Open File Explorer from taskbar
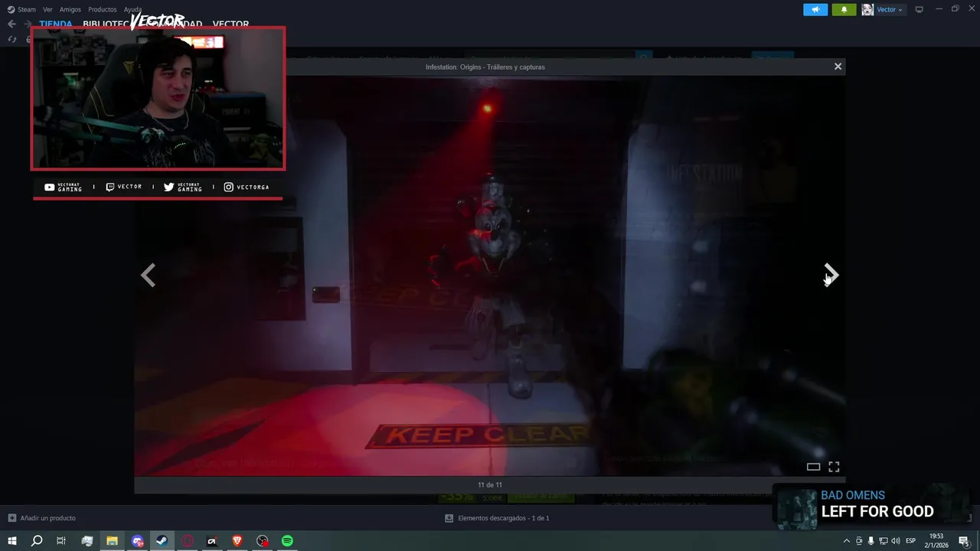980x551 pixels. point(112,541)
